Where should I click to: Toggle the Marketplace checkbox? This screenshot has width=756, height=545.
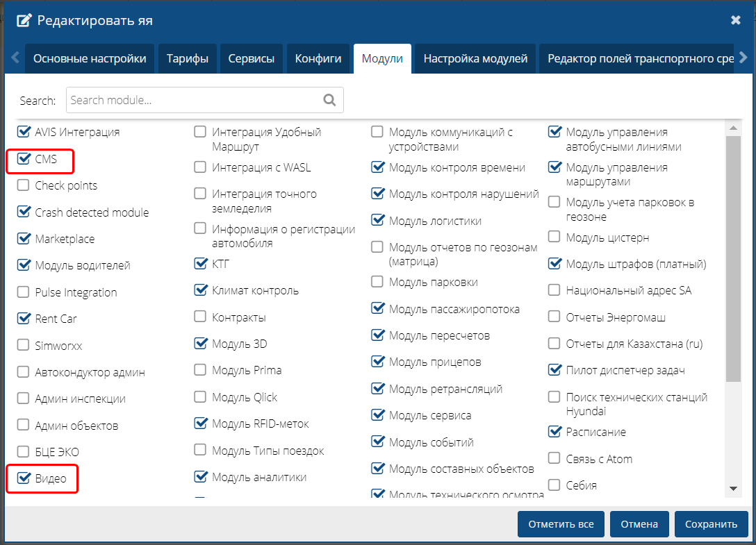[24, 239]
